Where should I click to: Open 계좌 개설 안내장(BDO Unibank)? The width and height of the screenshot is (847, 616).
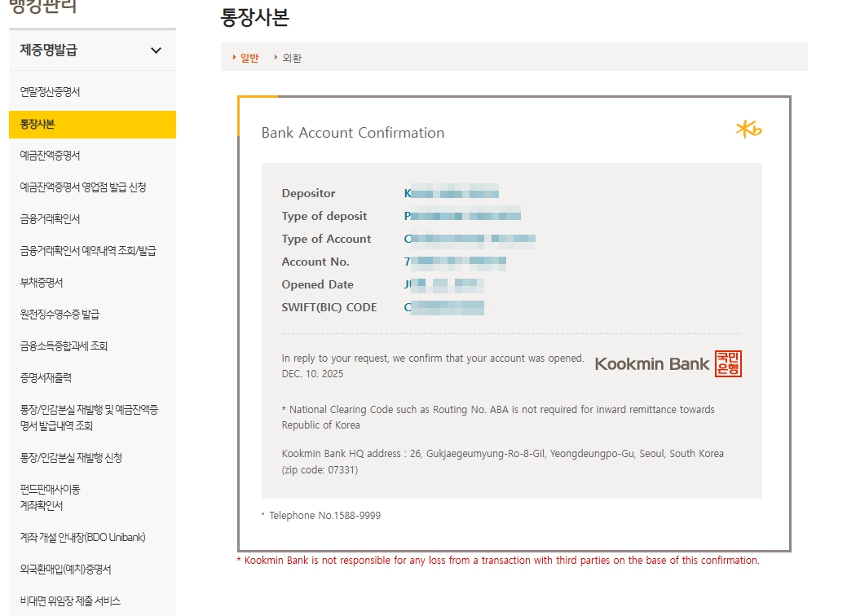point(82,537)
